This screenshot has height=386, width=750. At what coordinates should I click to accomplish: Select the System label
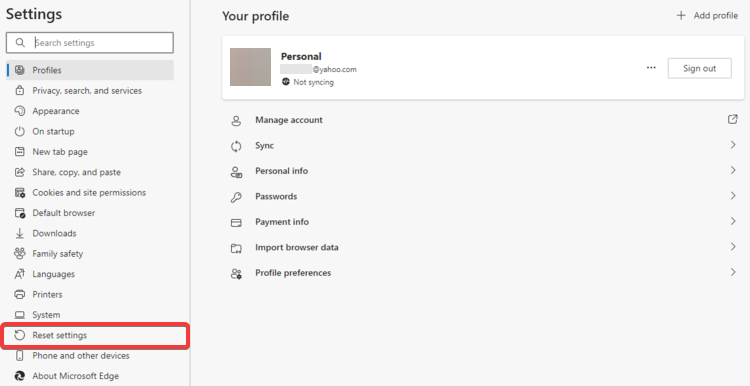[x=46, y=315]
